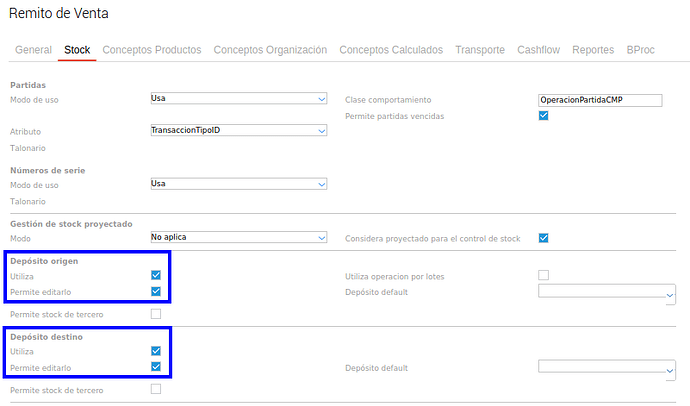Switch to the Reportes tab

click(x=593, y=49)
